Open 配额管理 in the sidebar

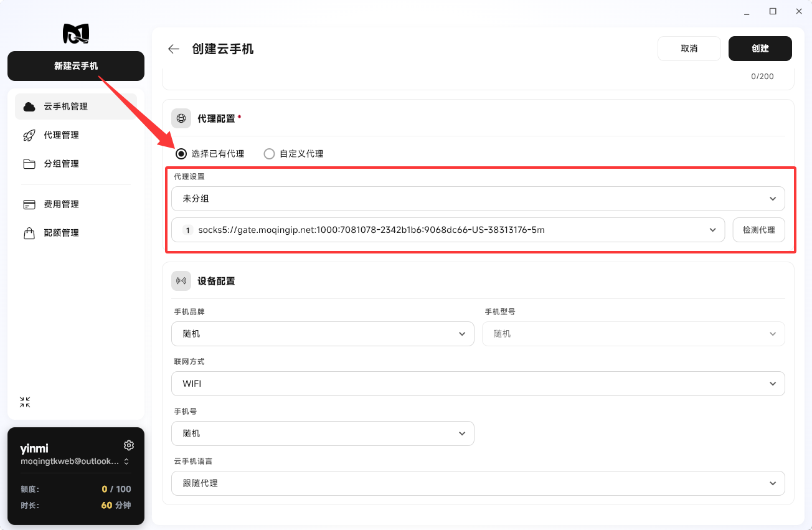tap(76, 233)
